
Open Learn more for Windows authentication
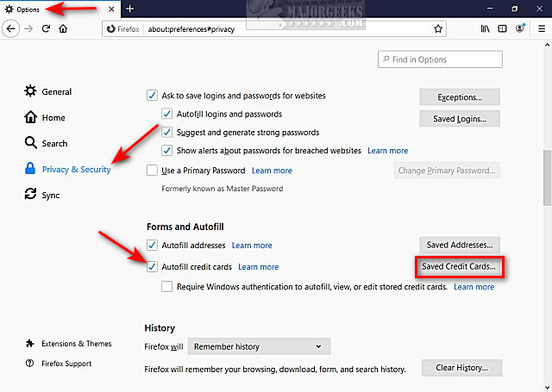[x=474, y=287]
